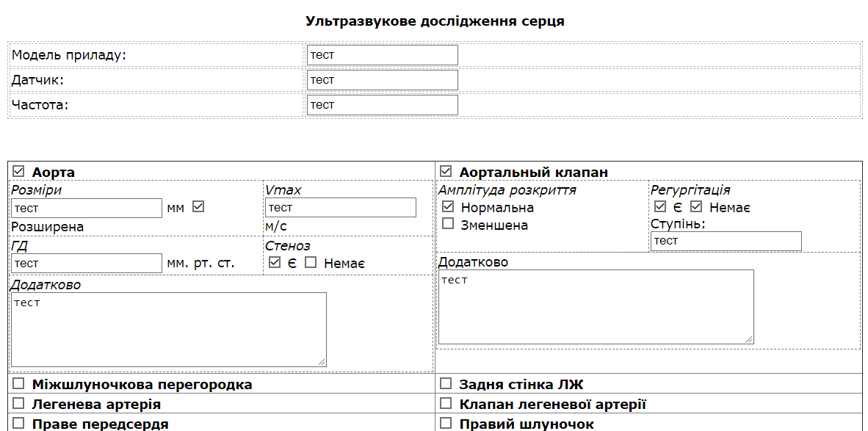This screenshot has width=868, height=431.
Task: Enable the Задня стінка ЛЖ section
Action: tap(446, 383)
